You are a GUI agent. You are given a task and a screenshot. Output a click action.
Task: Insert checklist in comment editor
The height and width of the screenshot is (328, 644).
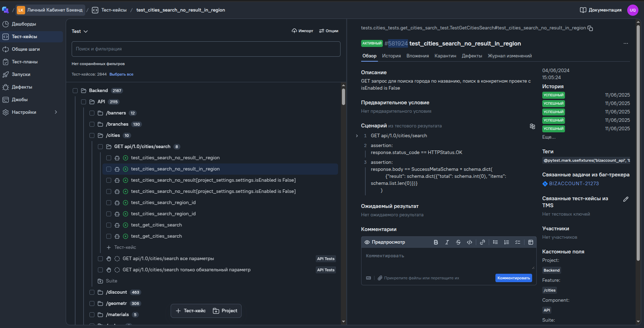(x=518, y=242)
